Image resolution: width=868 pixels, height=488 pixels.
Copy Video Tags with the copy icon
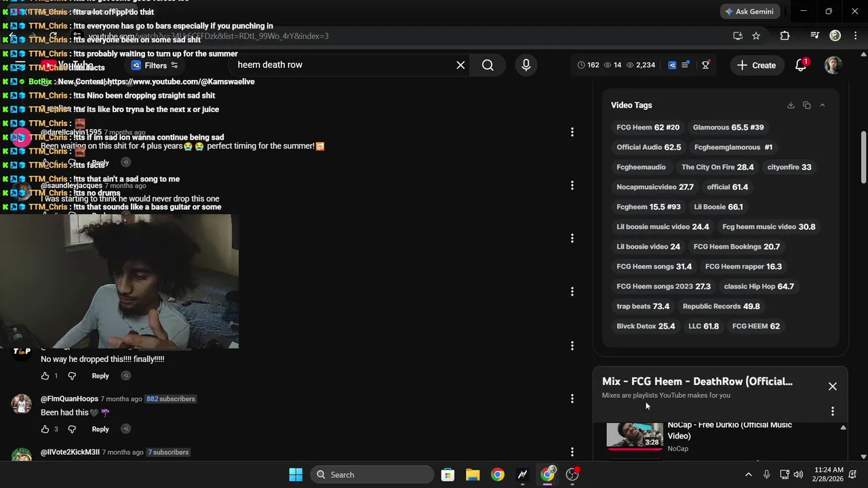[x=806, y=105]
